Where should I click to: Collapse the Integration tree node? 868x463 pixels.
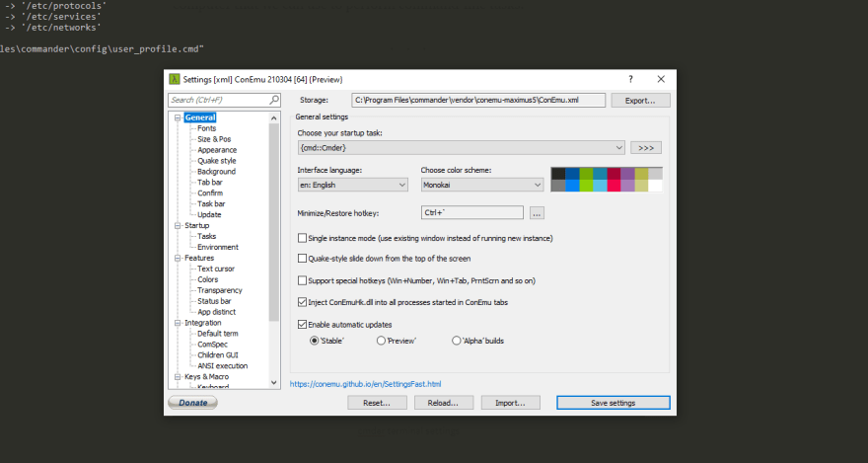(179, 323)
